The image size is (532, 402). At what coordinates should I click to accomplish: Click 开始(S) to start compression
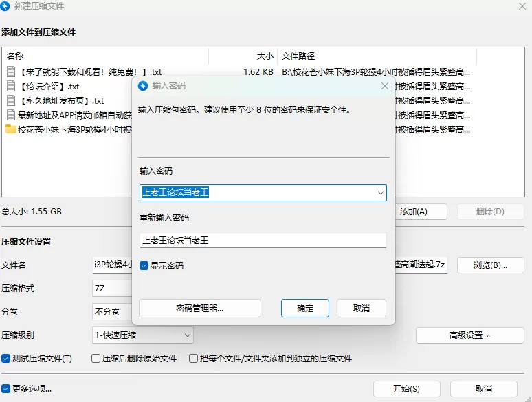[x=407, y=389]
